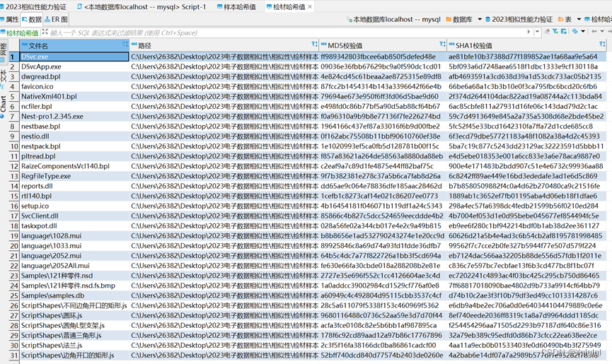The width and height of the screenshot is (612, 364).
Task: Select the Nest-pro1.2.345.exe cell
Action: click(x=74, y=117)
